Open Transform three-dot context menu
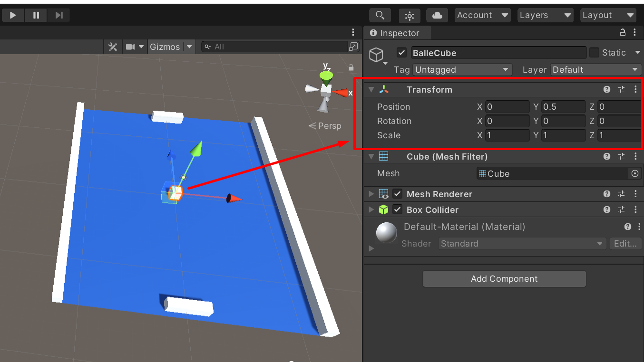 [x=635, y=90]
